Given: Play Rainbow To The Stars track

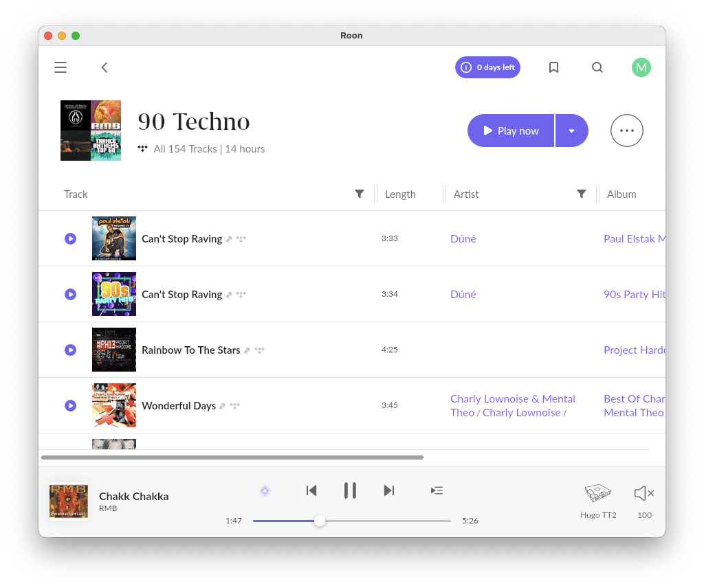Looking at the screenshot, I should 71,350.
